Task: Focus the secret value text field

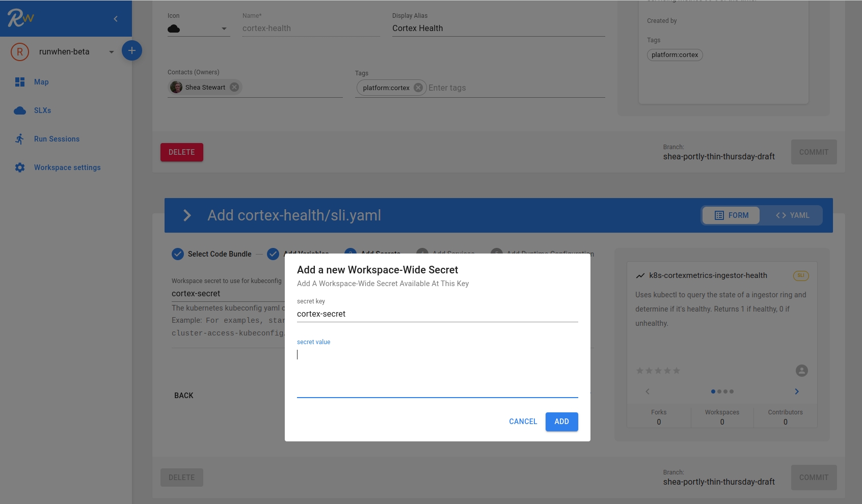Action: 437,372
